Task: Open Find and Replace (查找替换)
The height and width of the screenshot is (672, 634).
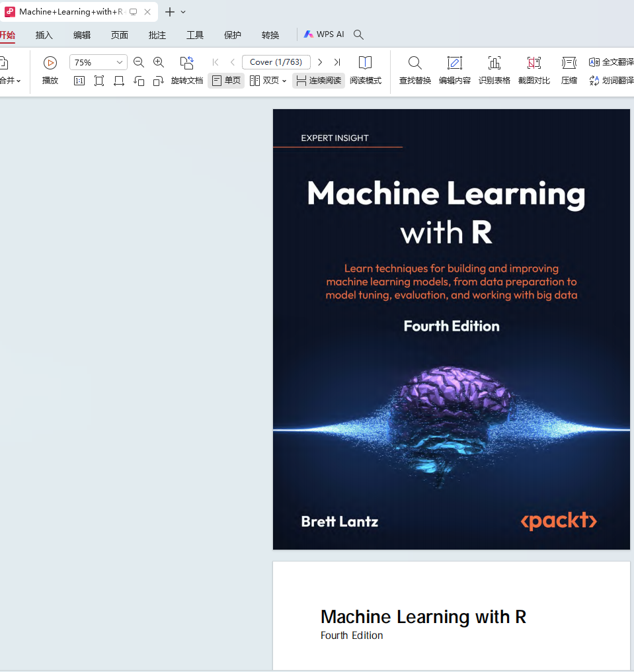Action: pyautogui.click(x=415, y=63)
